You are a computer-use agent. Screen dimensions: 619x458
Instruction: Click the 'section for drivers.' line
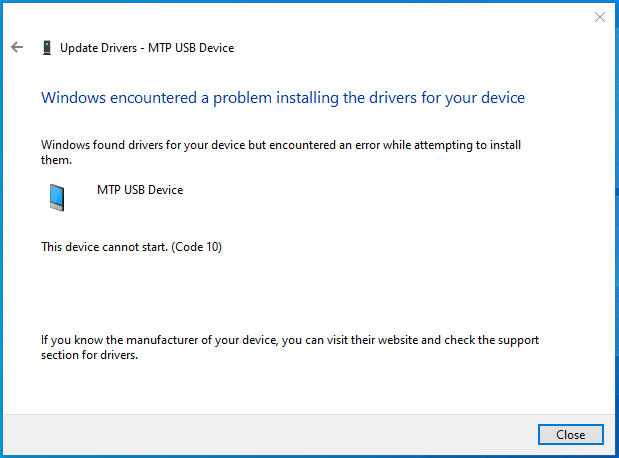pos(90,355)
